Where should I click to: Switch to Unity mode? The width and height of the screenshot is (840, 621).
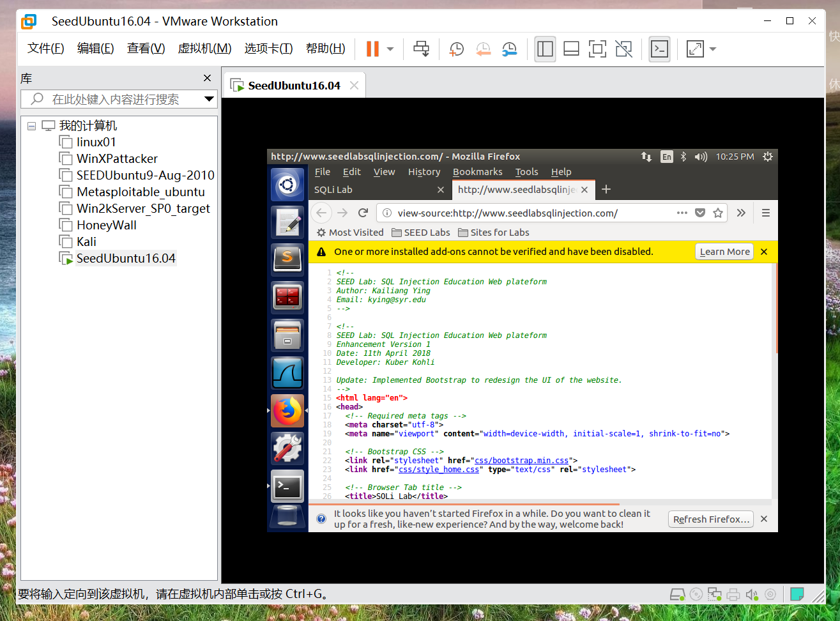tap(623, 49)
